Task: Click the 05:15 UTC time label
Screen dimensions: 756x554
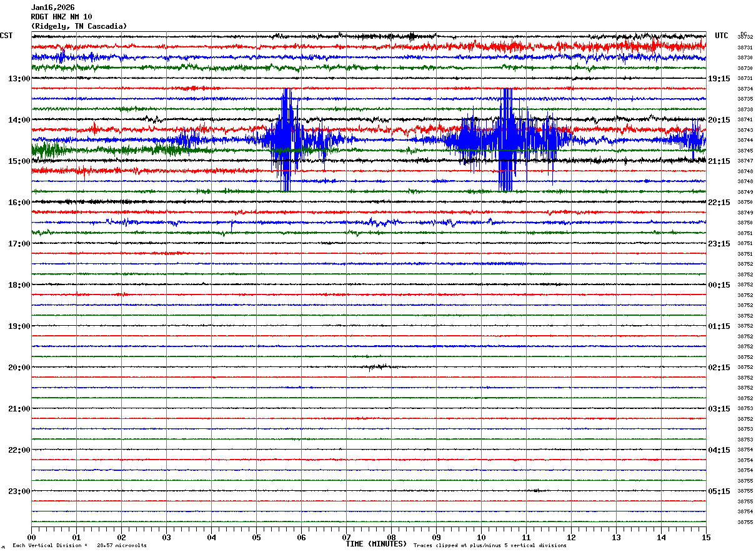Action: tap(719, 491)
